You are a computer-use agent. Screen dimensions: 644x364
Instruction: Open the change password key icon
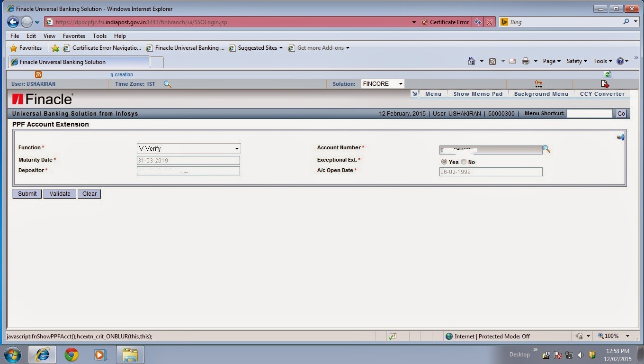[538, 84]
